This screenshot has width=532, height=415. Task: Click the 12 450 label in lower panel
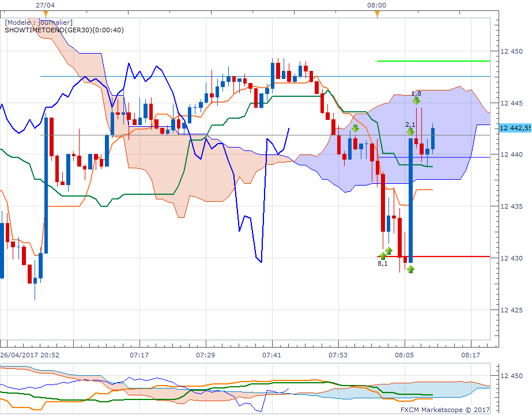(511, 376)
